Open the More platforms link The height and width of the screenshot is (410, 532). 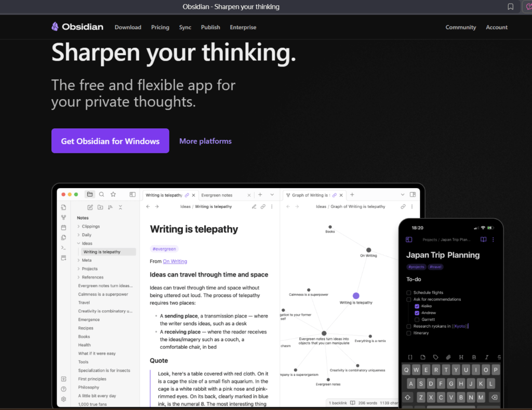point(206,141)
